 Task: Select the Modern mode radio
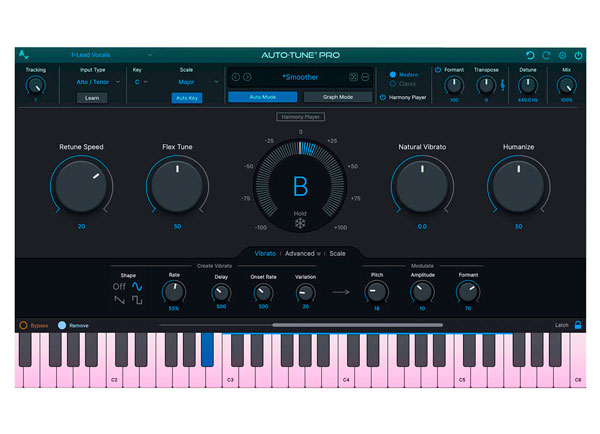coord(393,75)
